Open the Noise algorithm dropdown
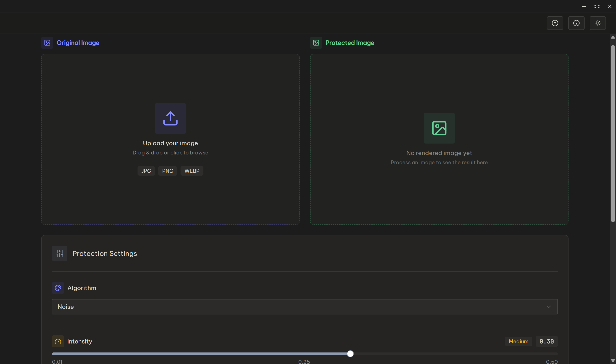The height and width of the screenshot is (364, 616). tap(304, 307)
